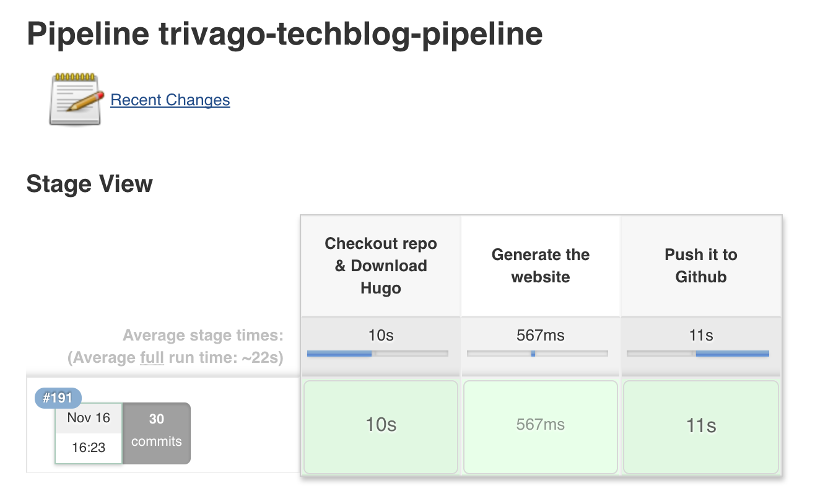Select the green 10s Checkout stage cell
Screen dimensions: 815x504
click(x=380, y=426)
